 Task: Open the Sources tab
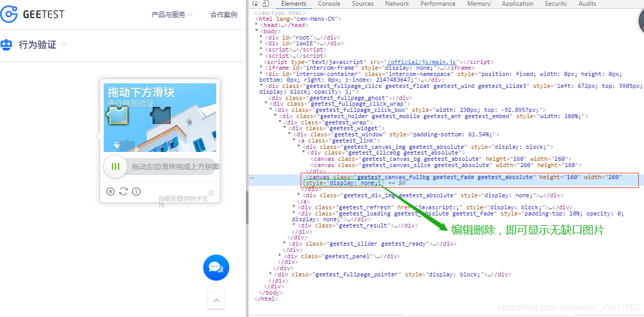(x=363, y=4)
